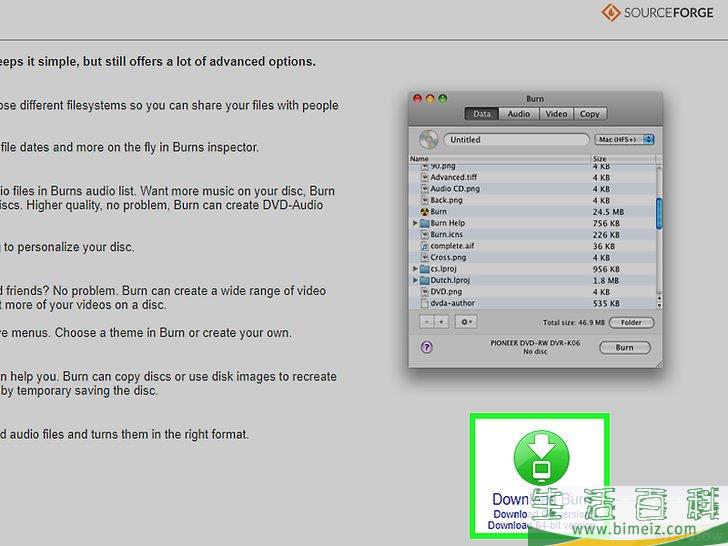Click the green download arrow icon
The width and height of the screenshot is (728, 546).
point(541,457)
